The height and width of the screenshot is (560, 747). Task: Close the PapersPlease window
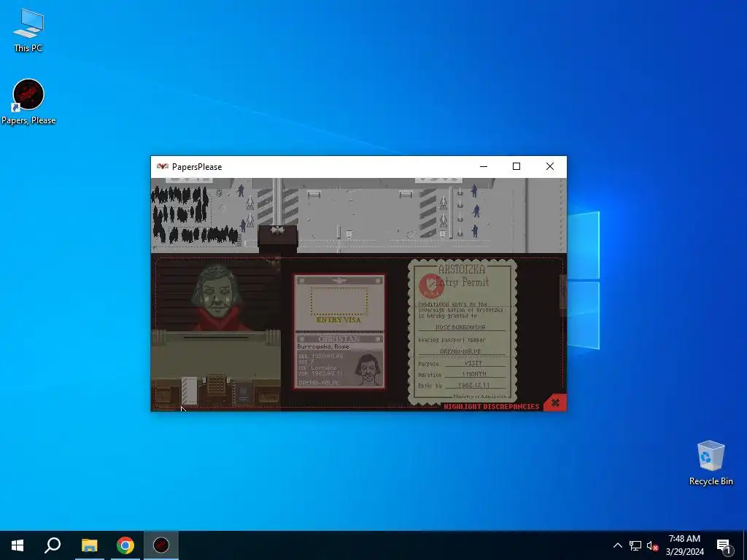pyautogui.click(x=550, y=167)
